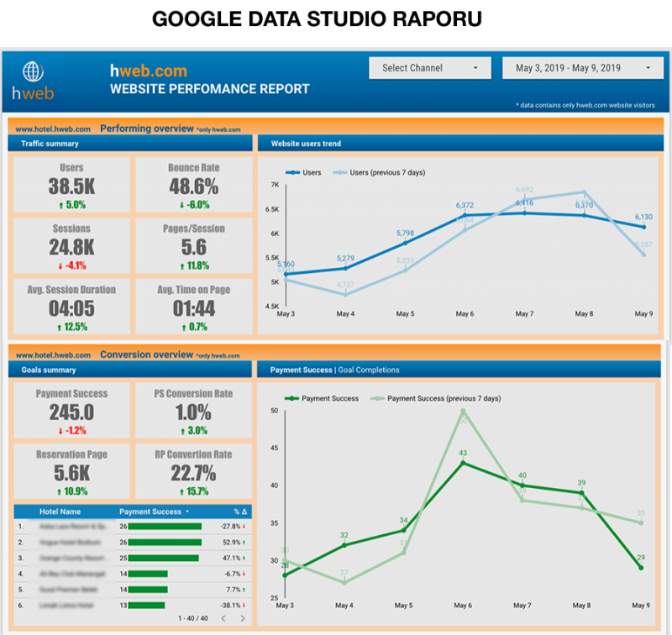The image size is (672, 635).
Task: Go to previous table page arrow
Action: click(x=223, y=618)
